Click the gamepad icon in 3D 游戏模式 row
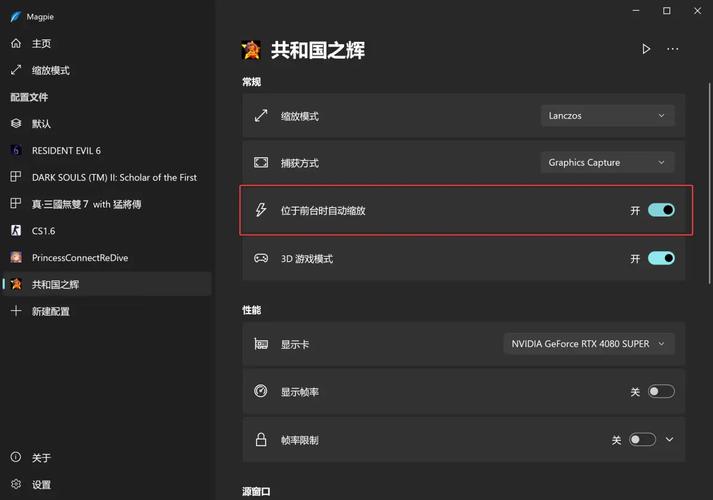This screenshot has width=713, height=500. click(261, 258)
